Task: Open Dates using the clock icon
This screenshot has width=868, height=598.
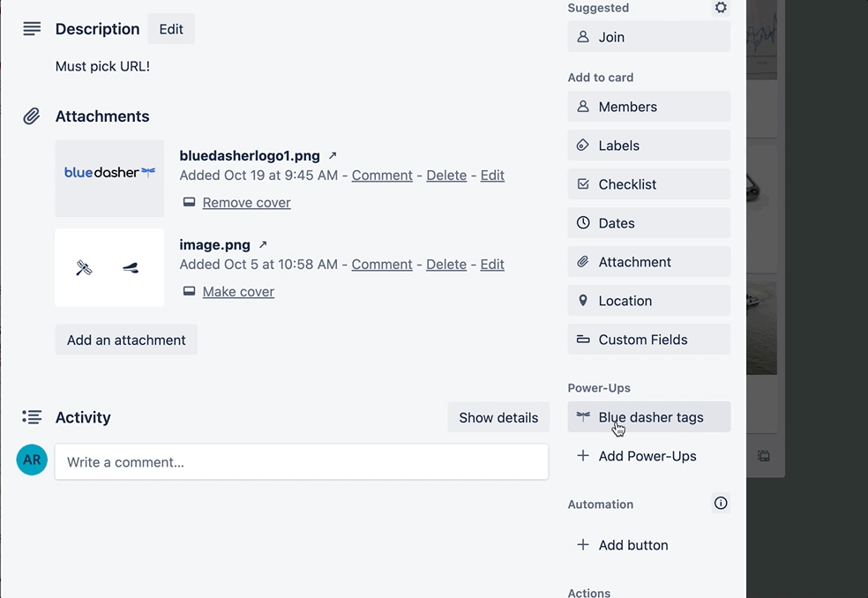Action: tap(582, 222)
